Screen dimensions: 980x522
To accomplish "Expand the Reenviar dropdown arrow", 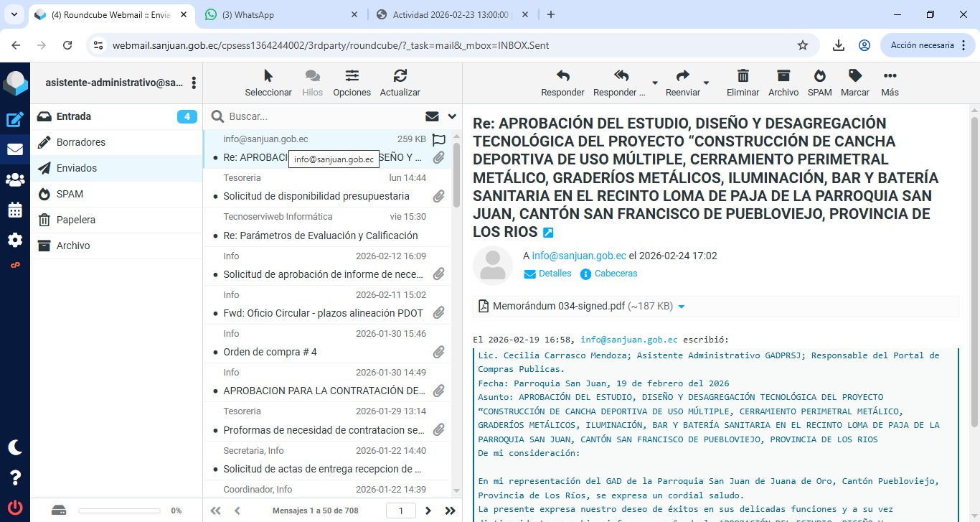I will (x=706, y=83).
